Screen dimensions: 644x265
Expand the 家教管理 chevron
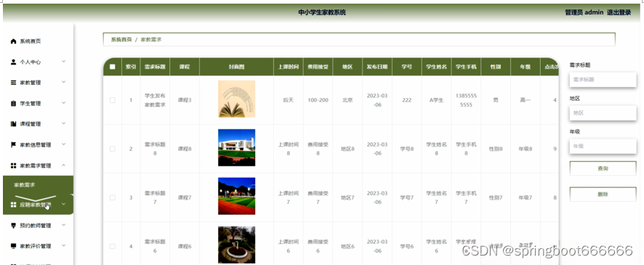coord(64,82)
